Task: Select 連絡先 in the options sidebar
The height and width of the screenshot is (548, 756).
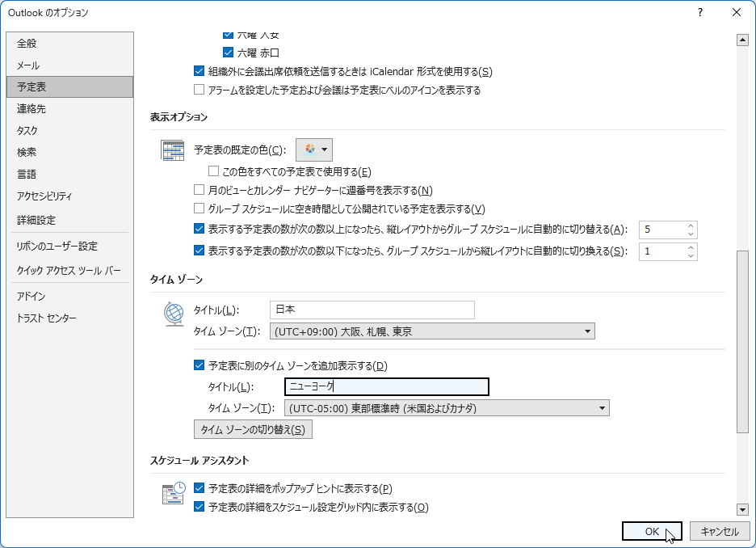Action: click(70, 108)
